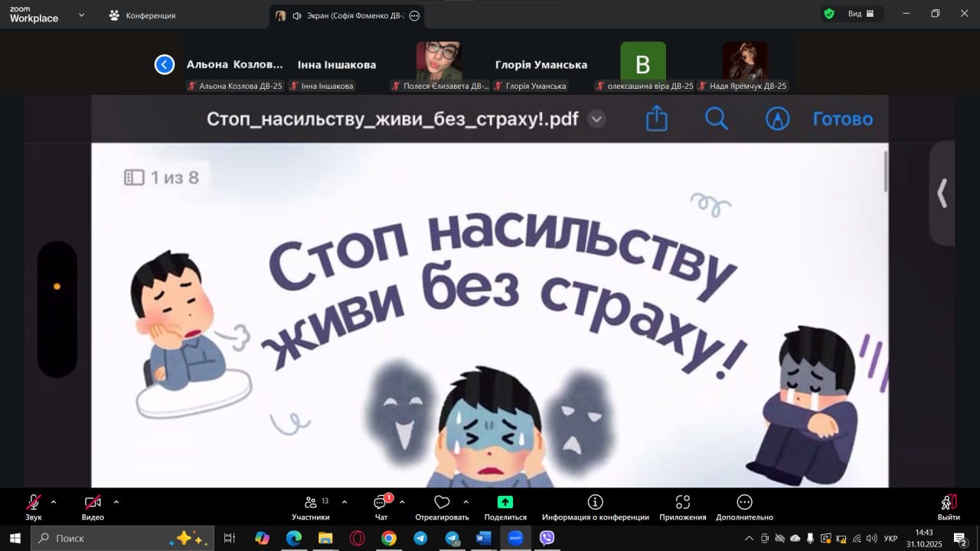Open conference information
The height and width of the screenshot is (551, 980).
(595, 507)
